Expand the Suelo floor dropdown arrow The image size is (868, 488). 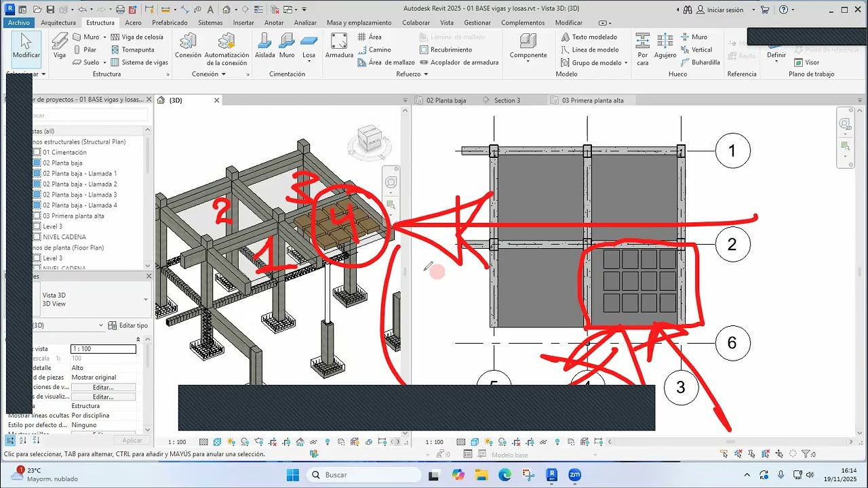click(x=105, y=62)
